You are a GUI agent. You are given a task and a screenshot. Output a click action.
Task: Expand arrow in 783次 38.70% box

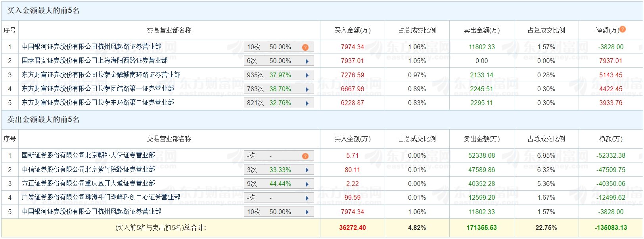(x=307, y=89)
